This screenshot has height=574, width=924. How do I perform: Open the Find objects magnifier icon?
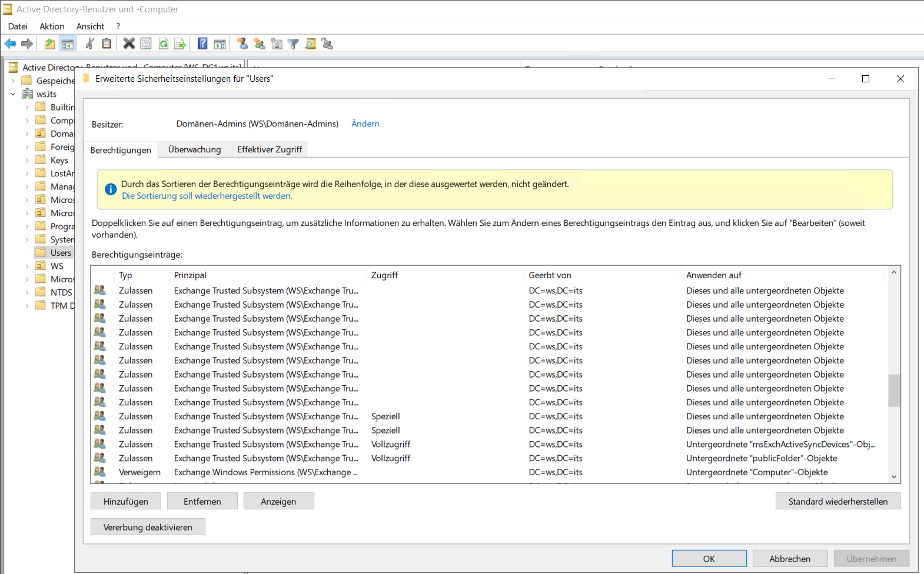310,44
